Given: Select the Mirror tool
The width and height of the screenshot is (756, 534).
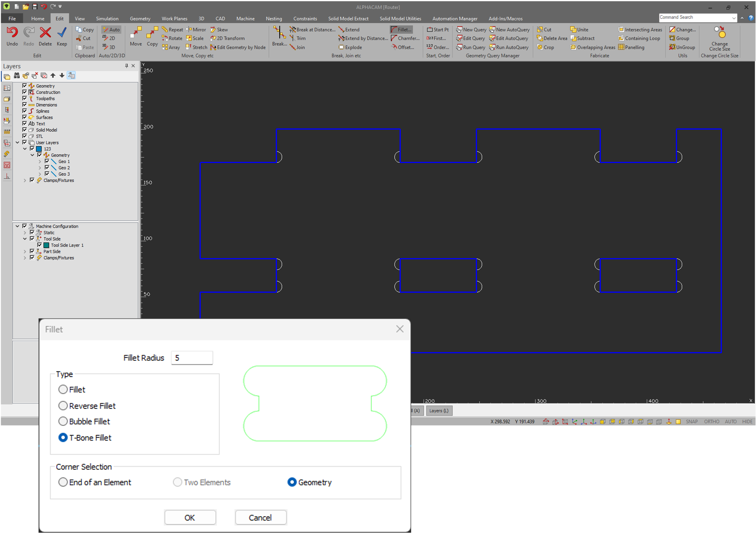Looking at the screenshot, I should coord(196,30).
